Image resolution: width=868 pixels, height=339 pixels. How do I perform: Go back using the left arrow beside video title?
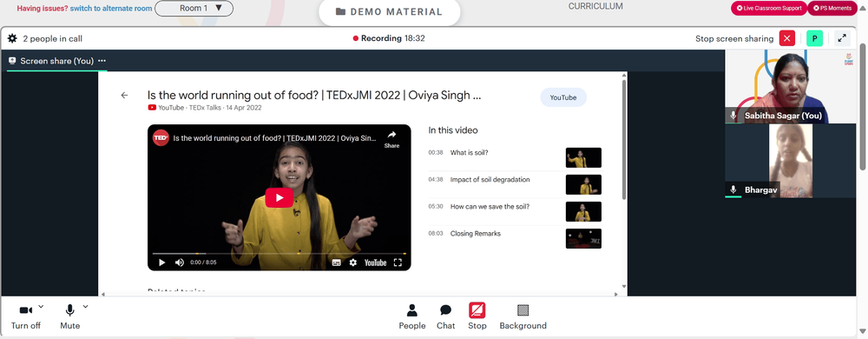click(124, 96)
